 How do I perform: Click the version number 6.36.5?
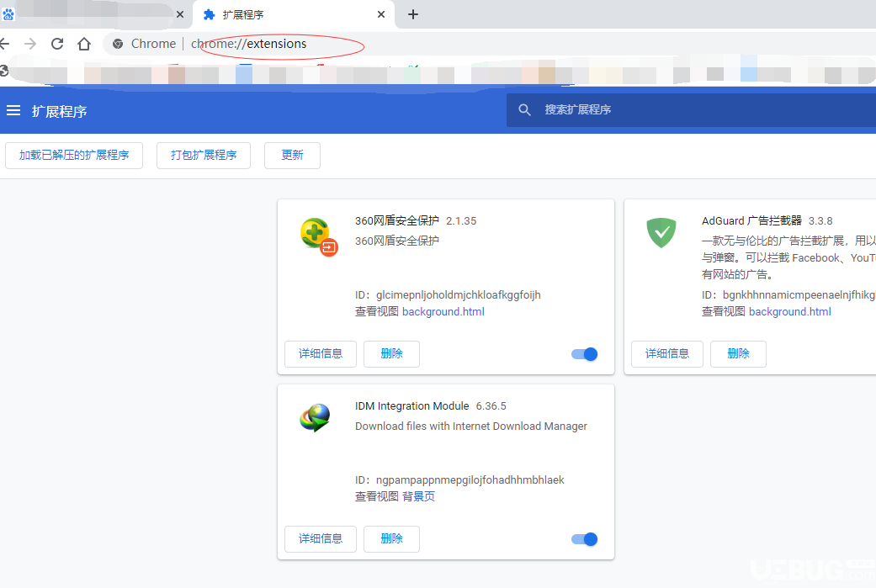pos(491,406)
